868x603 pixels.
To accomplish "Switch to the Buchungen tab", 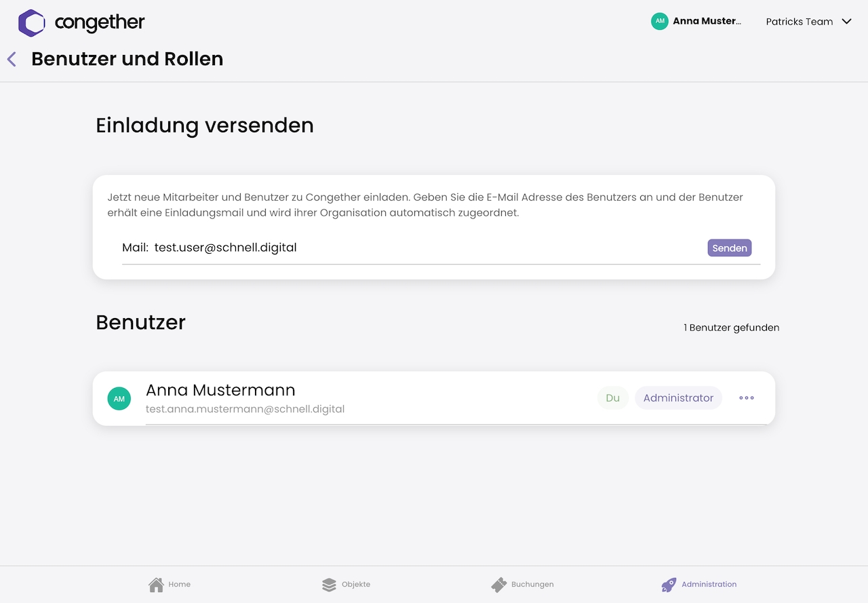I will [532, 585].
